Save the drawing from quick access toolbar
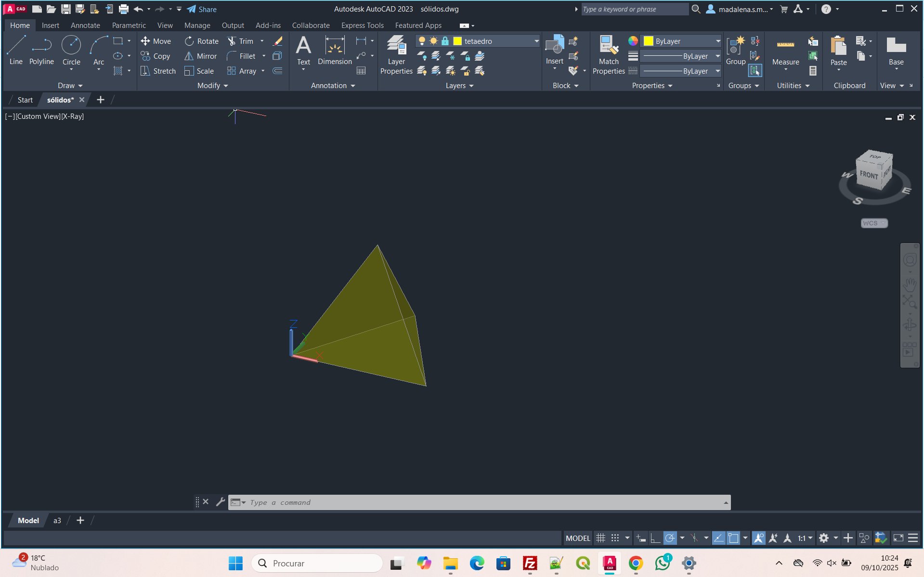This screenshot has width=924, height=577. (66, 9)
